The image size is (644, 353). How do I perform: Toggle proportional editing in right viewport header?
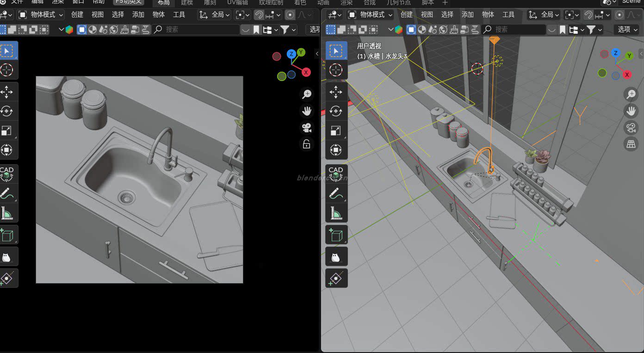pos(619,15)
